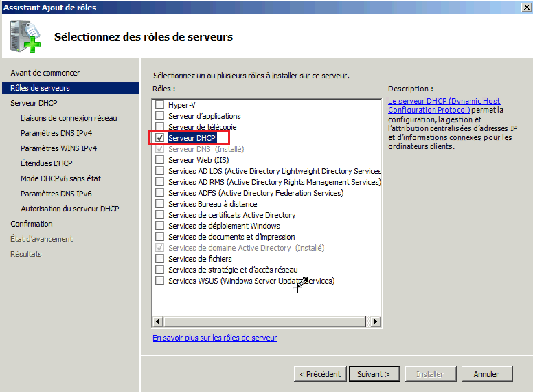Enable Services de déploiement Windows checkbox
533x392 pixels.
159,226
